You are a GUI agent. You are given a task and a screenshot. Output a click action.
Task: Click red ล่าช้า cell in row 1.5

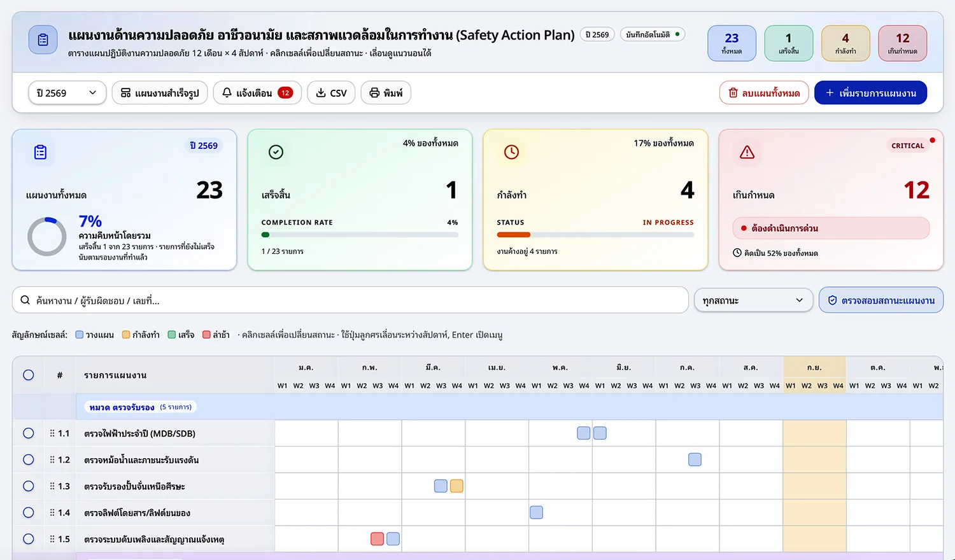click(377, 539)
